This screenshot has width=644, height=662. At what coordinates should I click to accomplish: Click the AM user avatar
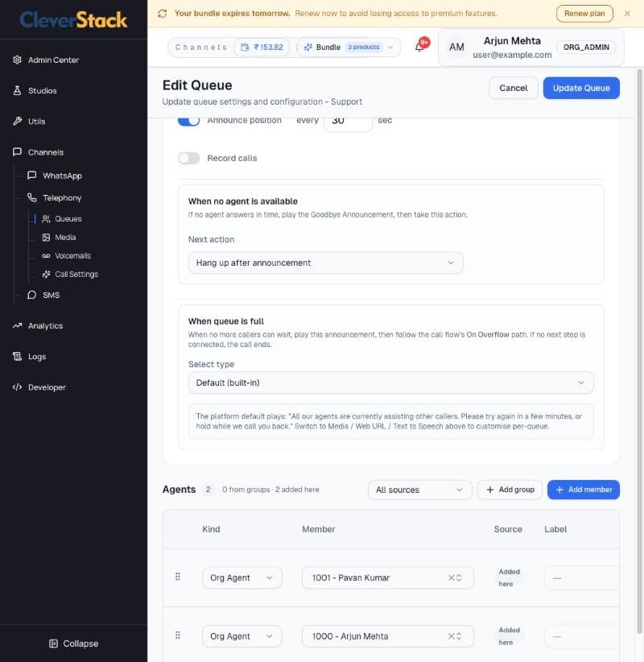[x=456, y=48]
